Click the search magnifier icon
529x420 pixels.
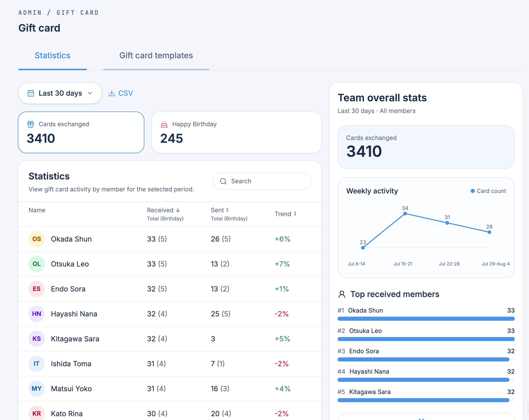tap(223, 181)
